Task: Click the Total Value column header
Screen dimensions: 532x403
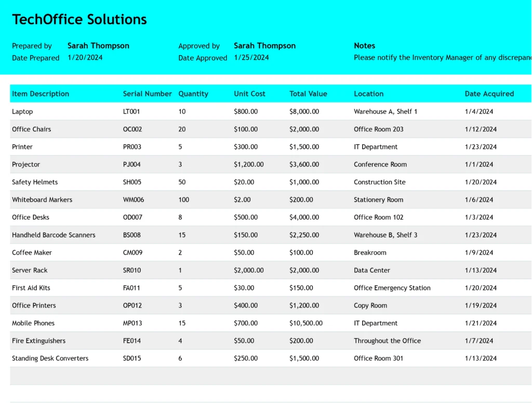Action: (x=308, y=93)
